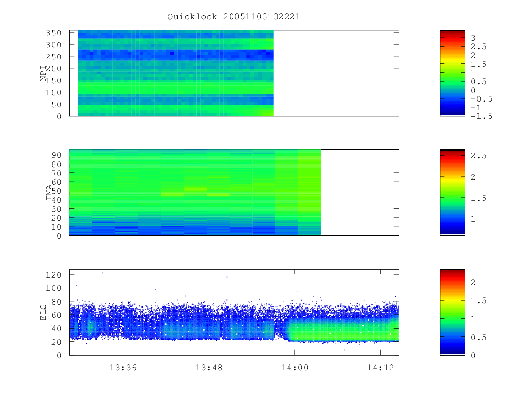The width and height of the screenshot is (532, 399).
Task: Select the 200 tick on NPI axis
Action: click(55, 69)
